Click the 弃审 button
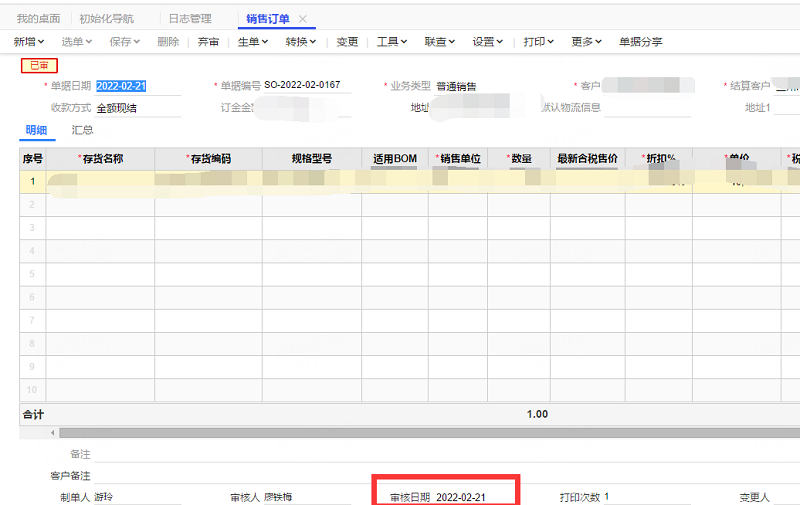The height and width of the screenshot is (505, 800). coord(208,42)
